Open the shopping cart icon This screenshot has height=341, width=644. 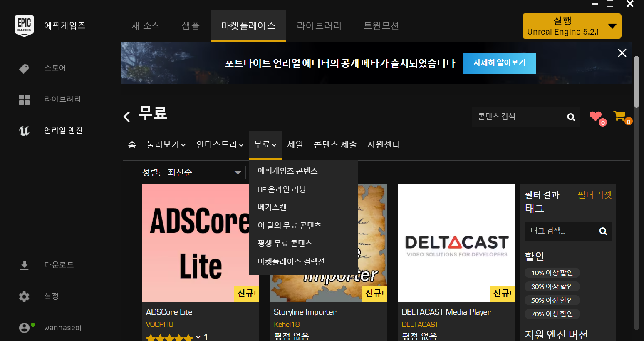(x=619, y=116)
